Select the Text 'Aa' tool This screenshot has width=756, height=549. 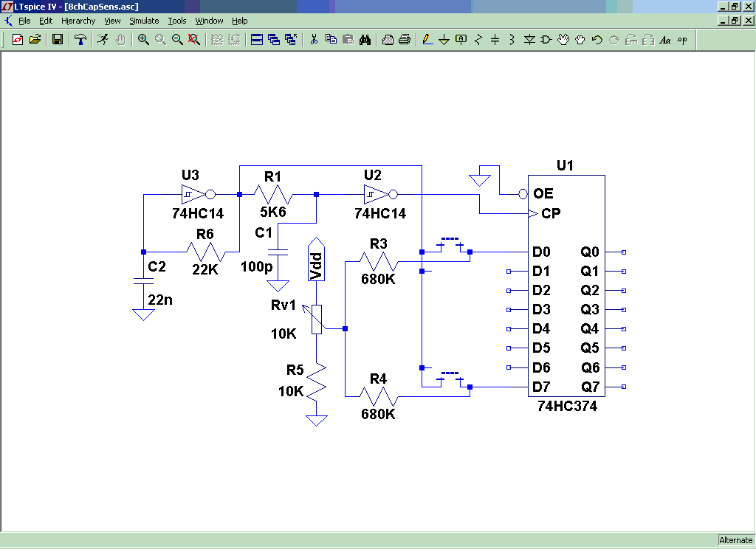point(665,40)
